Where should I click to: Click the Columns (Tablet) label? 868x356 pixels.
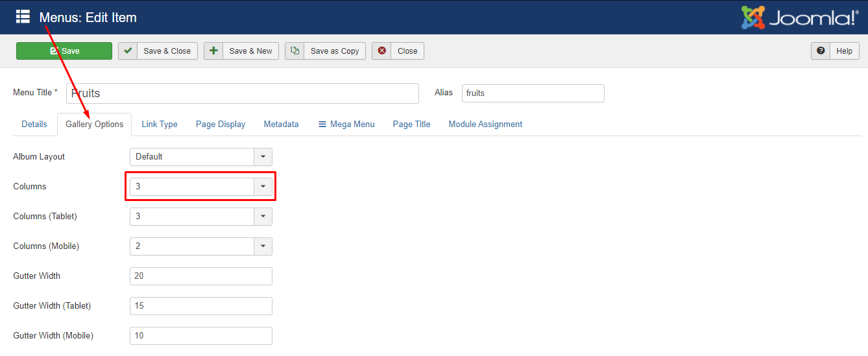pos(45,217)
